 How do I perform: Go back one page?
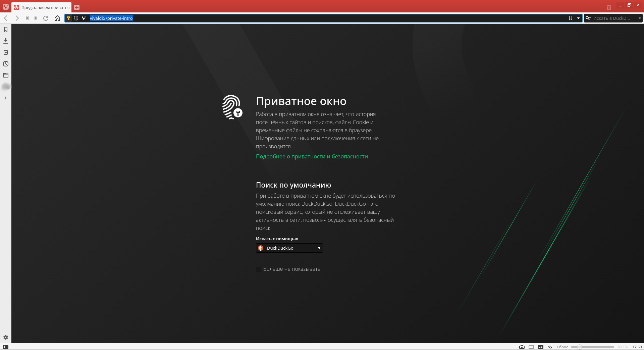click(x=6, y=18)
